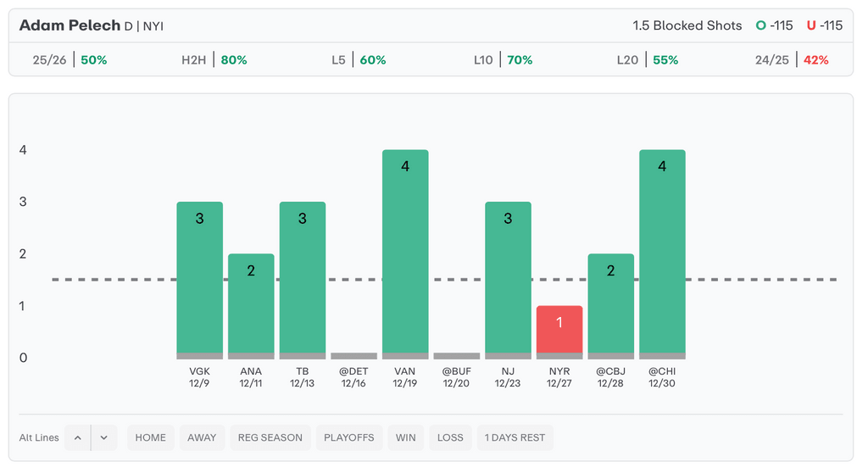
Task: Click the Alt Lines down arrow
Action: click(x=104, y=437)
